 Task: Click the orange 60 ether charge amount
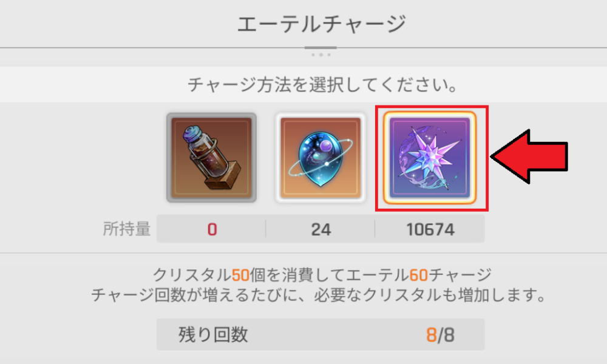point(418,275)
